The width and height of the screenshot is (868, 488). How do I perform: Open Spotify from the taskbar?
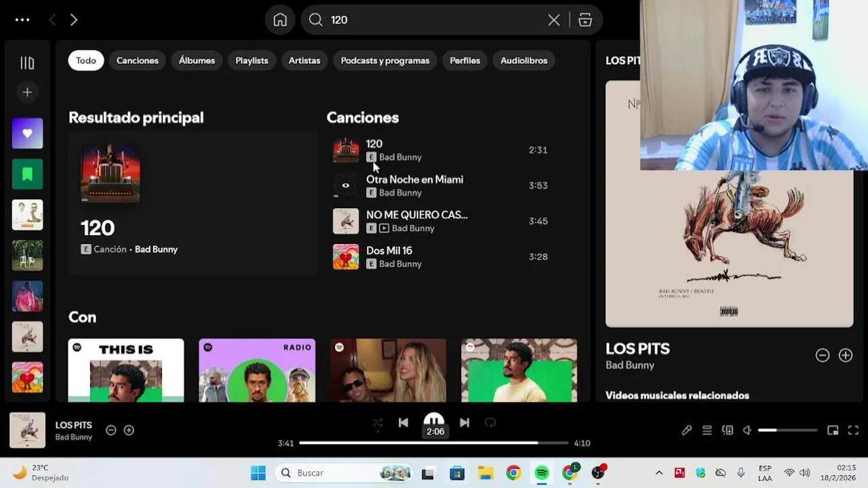[542, 473]
